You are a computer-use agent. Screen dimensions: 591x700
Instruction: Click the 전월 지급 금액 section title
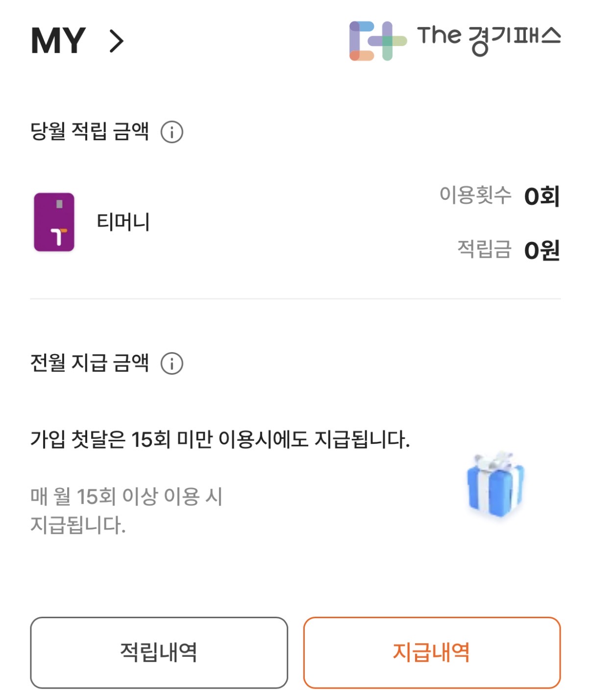[89, 363]
